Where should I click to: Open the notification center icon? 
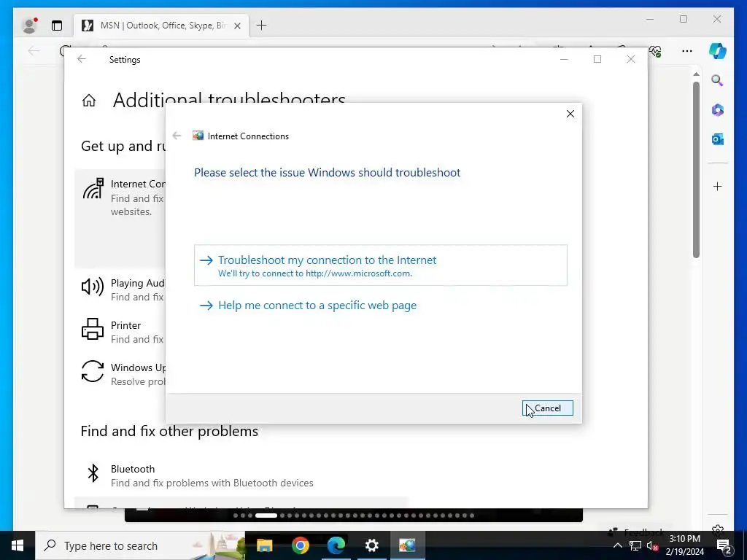pyautogui.click(x=724, y=545)
